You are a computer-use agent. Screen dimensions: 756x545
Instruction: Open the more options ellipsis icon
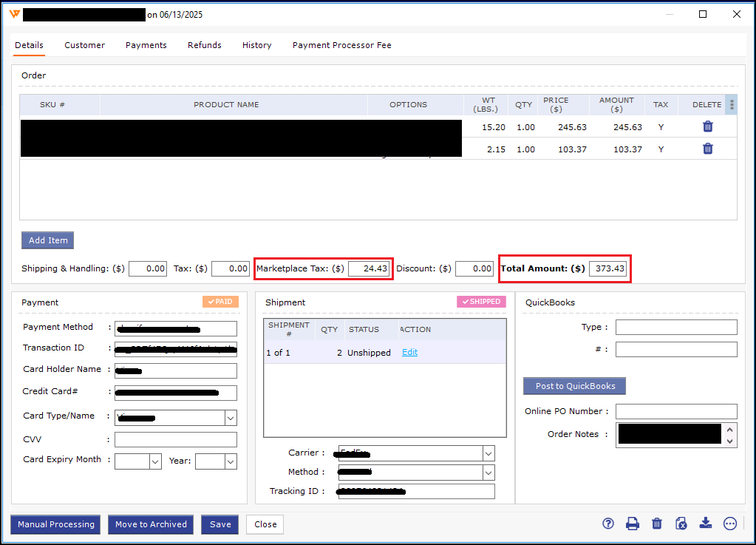[x=730, y=524]
